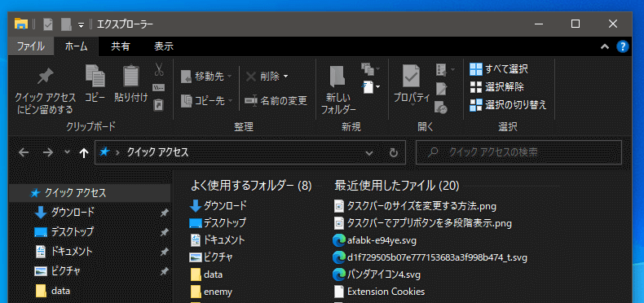
Task: Click the New Folder icon
Action: [337, 76]
